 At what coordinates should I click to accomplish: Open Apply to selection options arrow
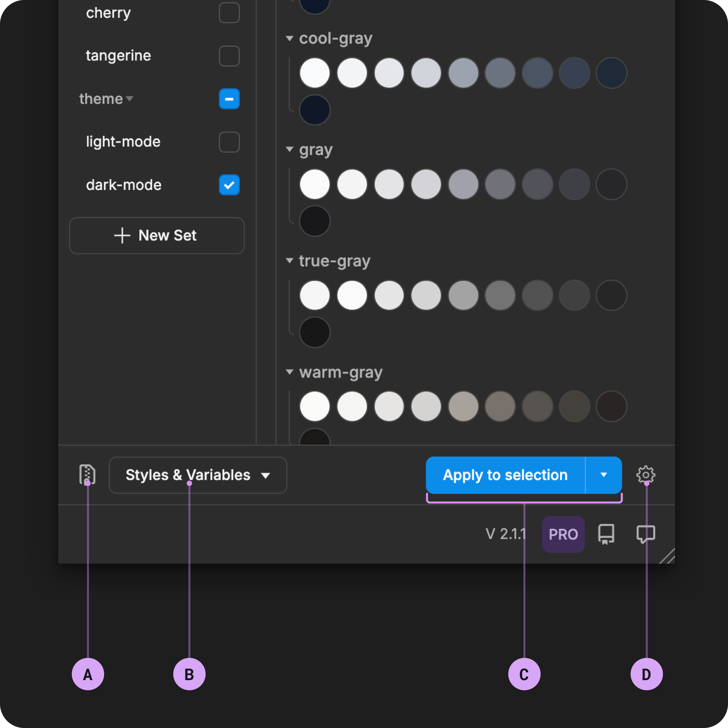tap(603, 475)
